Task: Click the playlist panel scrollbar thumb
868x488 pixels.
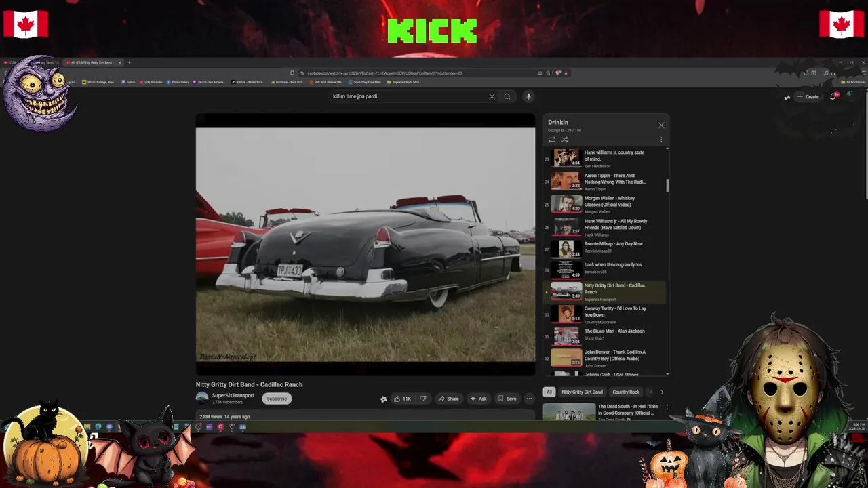Action: tap(667, 186)
